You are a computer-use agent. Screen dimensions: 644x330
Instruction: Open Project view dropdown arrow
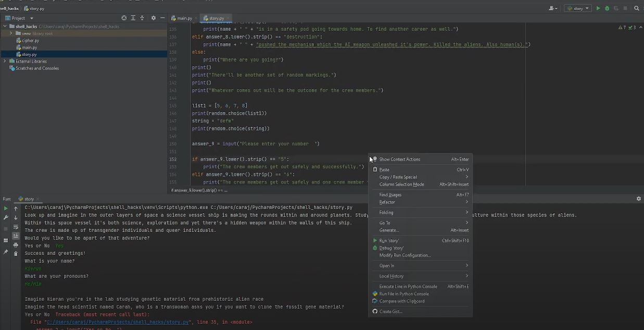point(32,18)
